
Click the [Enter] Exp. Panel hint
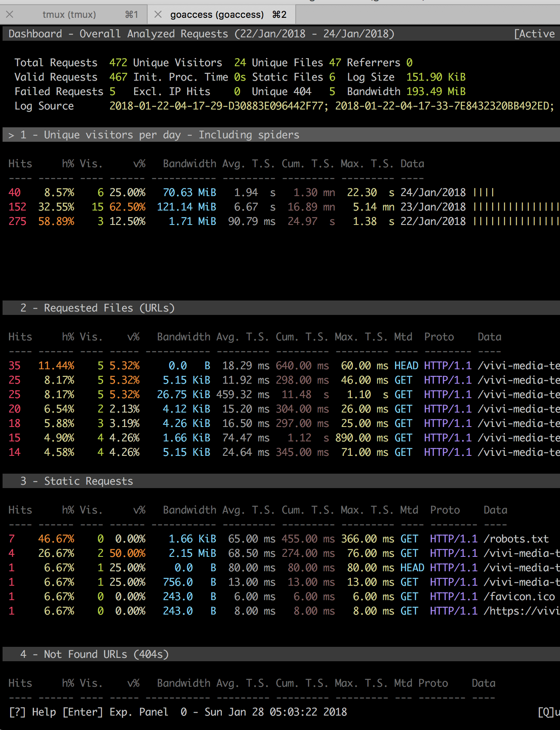(x=115, y=712)
